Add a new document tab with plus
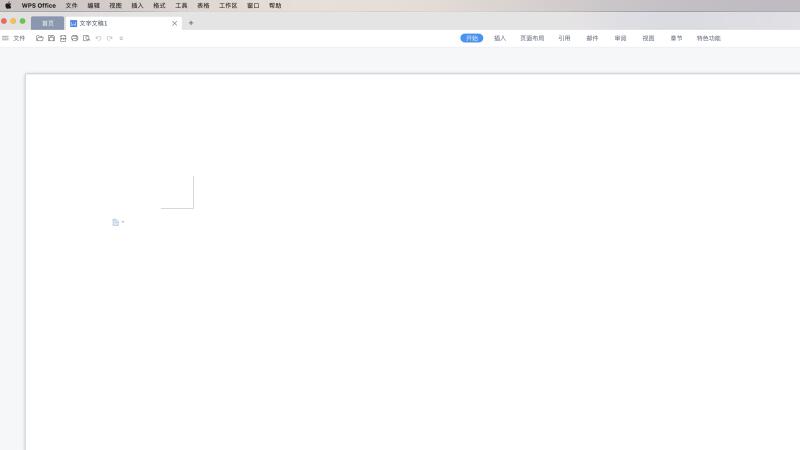The image size is (800, 450). point(191,22)
